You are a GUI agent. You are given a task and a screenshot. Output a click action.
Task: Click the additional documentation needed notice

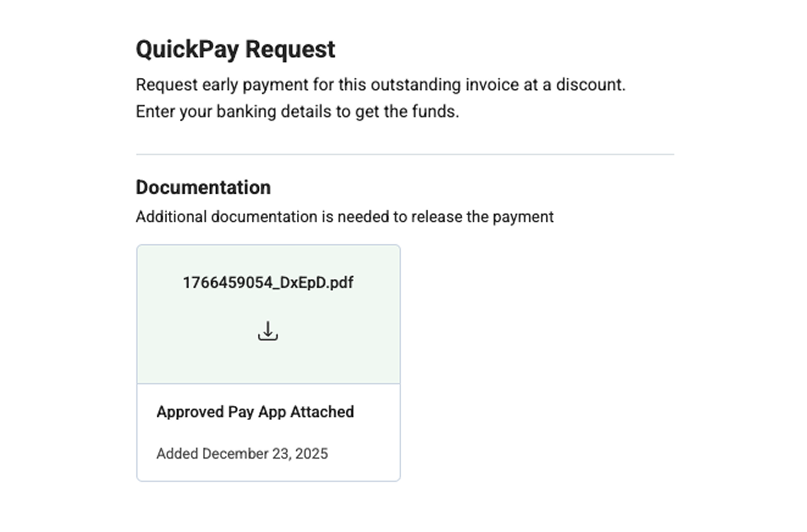(344, 217)
